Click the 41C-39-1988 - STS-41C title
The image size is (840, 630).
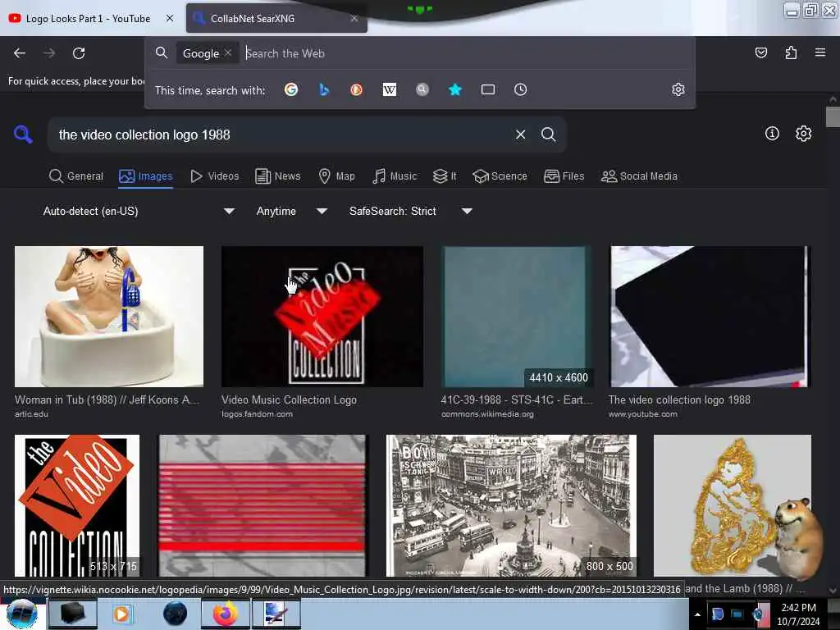517,399
